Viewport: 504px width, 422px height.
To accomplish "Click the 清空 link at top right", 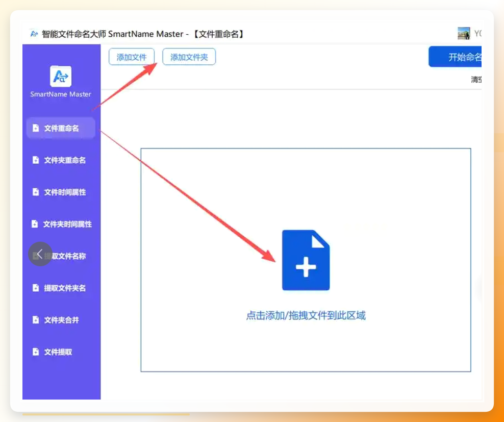I will (x=476, y=80).
